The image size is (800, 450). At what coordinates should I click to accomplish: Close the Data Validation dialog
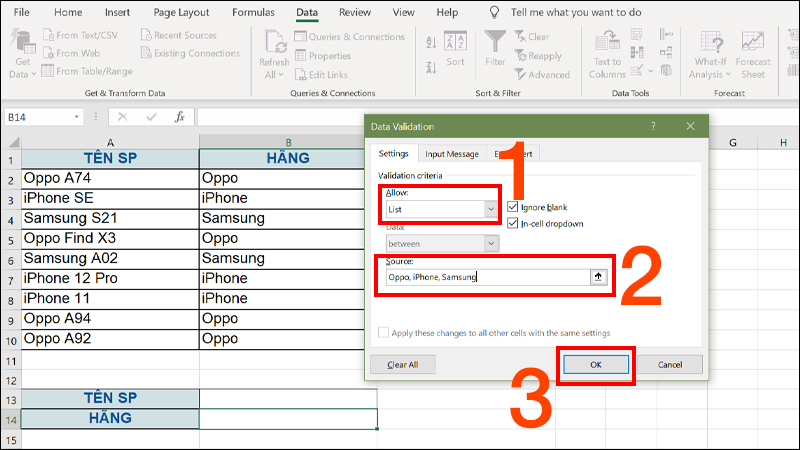(690, 126)
